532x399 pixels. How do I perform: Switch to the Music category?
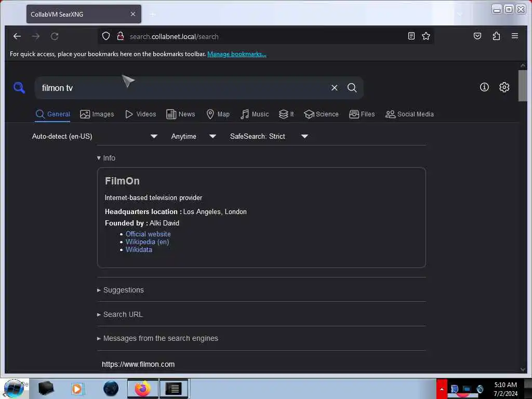click(255, 114)
